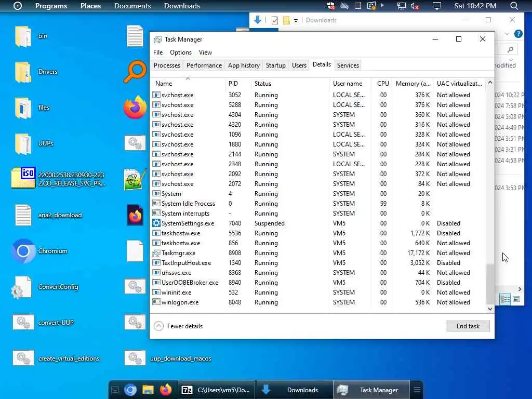
Task: Open the notifications tray icon
Action: pyautogui.click(x=436, y=6)
